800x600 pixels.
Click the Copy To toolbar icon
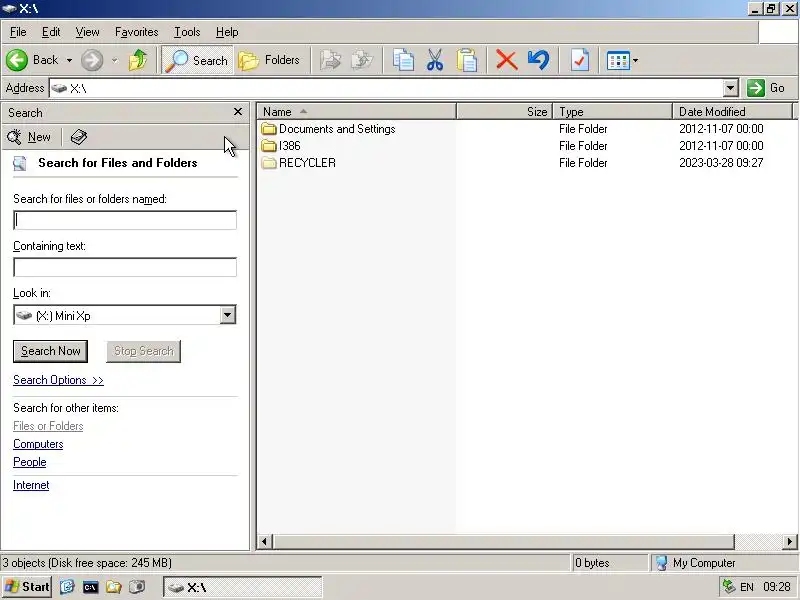[362, 60]
